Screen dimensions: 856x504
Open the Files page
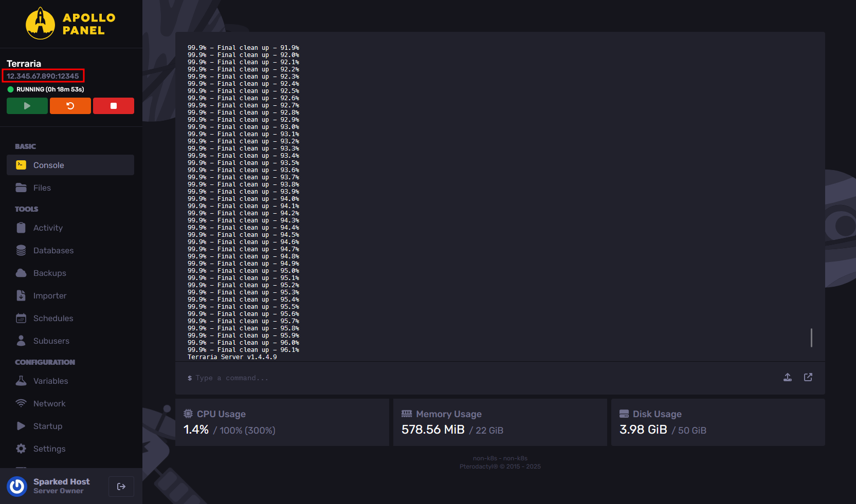point(70,188)
